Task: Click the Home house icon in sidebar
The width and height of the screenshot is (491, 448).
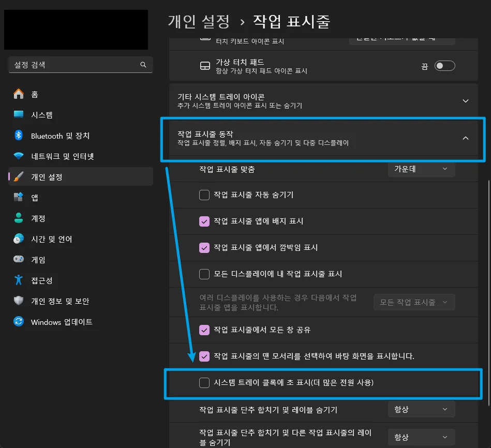Action: [x=19, y=94]
